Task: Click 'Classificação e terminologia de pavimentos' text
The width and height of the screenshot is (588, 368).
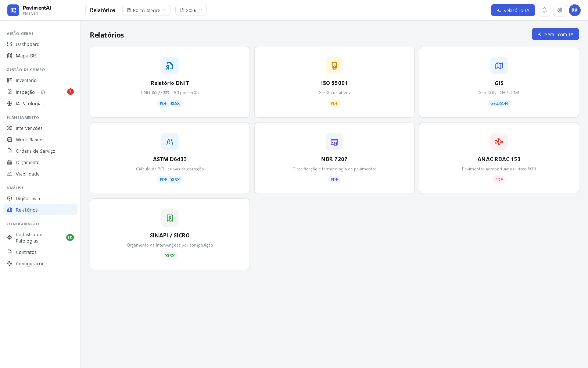Action: (334, 169)
